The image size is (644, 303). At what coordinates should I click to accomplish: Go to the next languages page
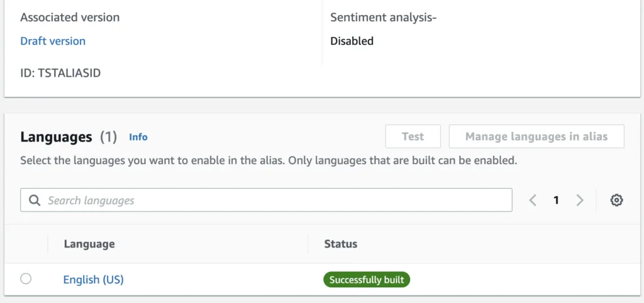pyautogui.click(x=579, y=200)
